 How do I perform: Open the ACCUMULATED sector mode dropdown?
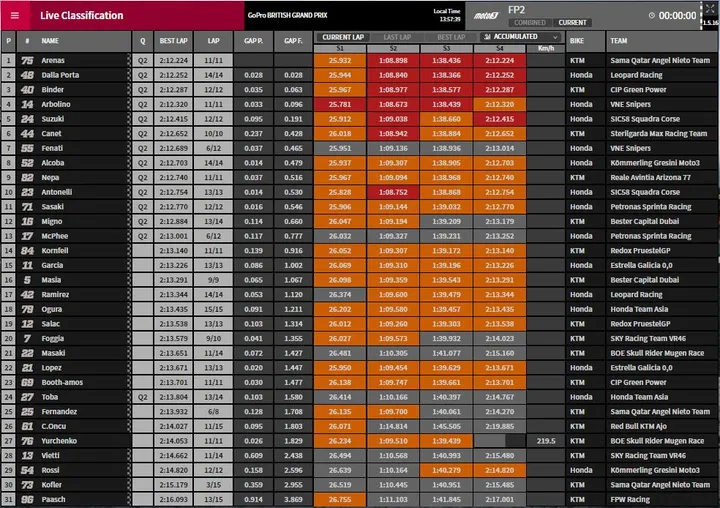coord(522,37)
